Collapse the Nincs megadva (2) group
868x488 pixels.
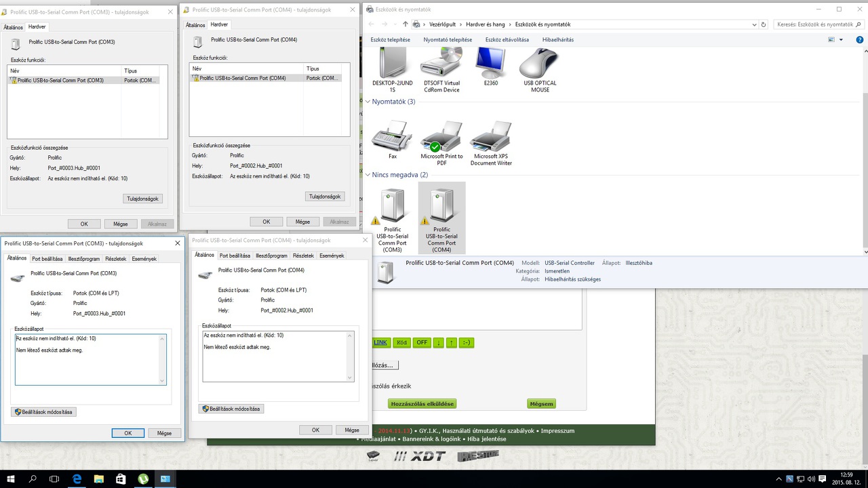[368, 175]
